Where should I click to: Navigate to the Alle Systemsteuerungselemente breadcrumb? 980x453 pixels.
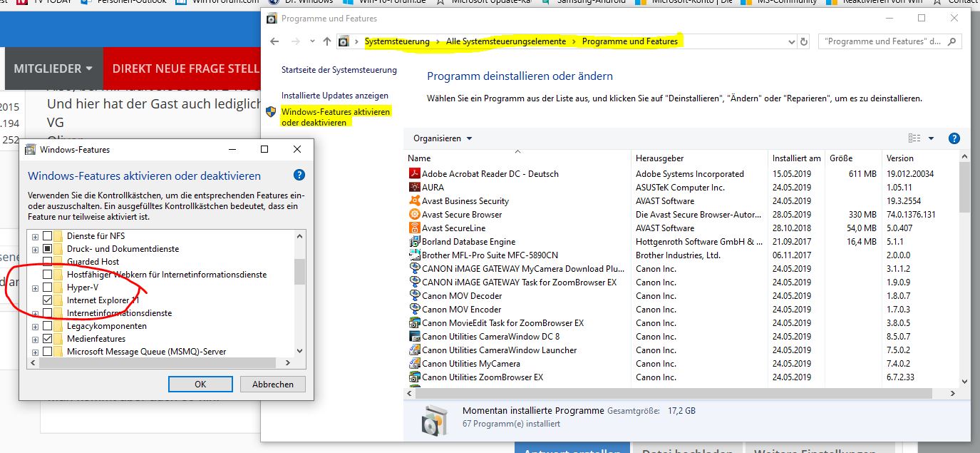tap(506, 41)
